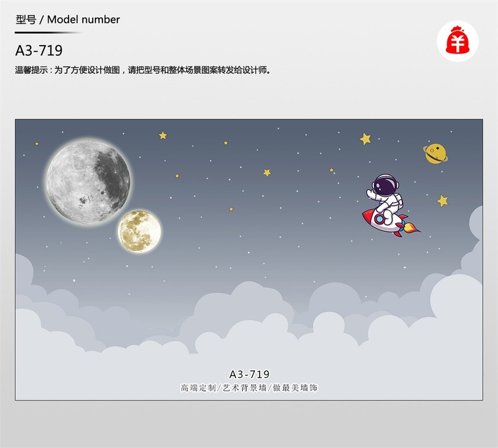Click the 温馨提示 tip text line
The image size is (498, 448).
point(143,70)
